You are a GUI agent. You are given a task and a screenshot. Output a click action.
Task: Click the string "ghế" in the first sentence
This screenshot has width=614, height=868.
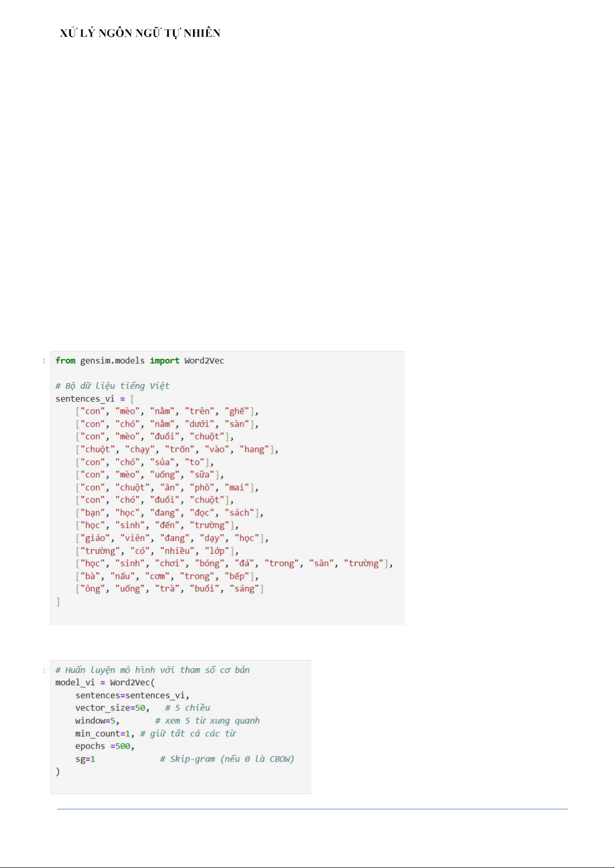click(x=237, y=411)
